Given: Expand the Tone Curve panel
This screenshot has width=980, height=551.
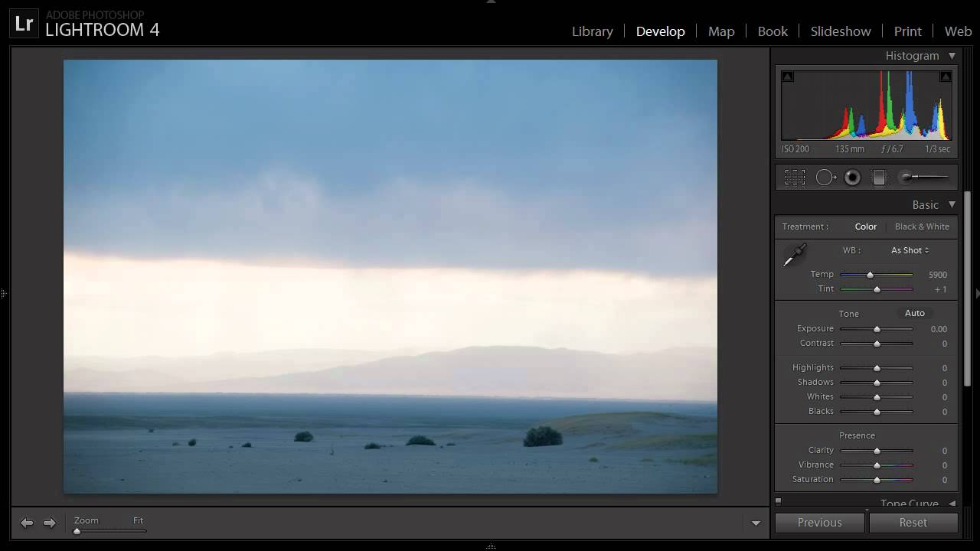Looking at the screenshot, I should [x=952, y=504].
